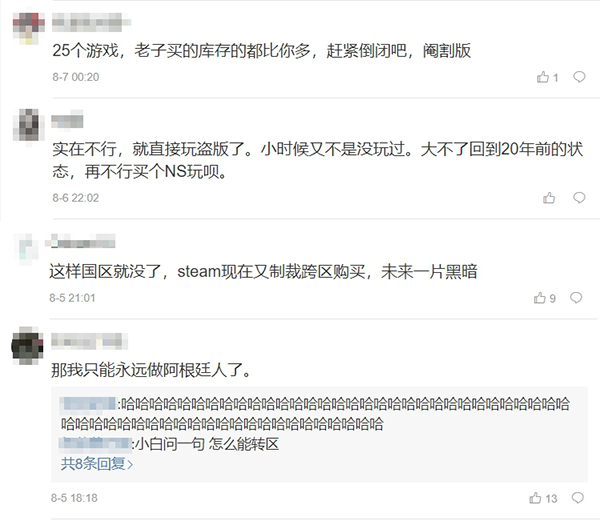Open avatar of the 25个游戏 commenter

(x=28, y=28)
